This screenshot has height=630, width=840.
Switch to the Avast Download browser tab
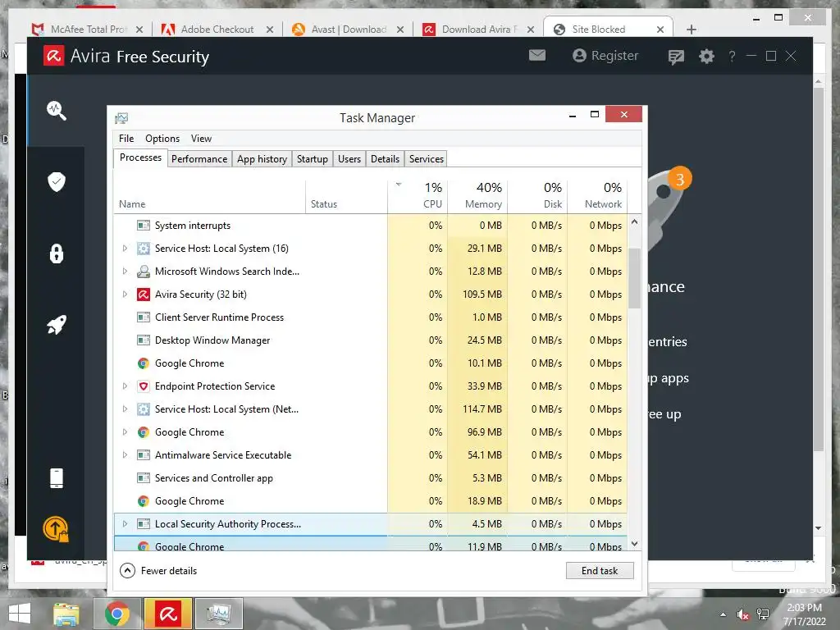coord(347,29)
